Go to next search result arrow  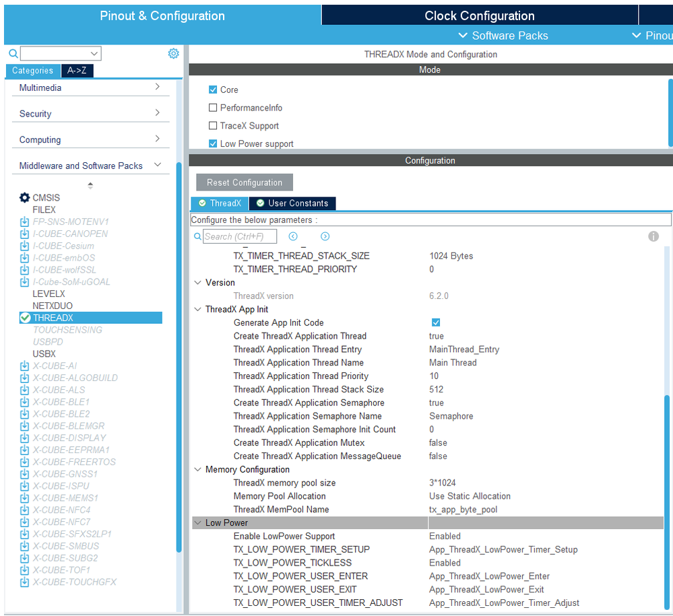click(325, 236)
